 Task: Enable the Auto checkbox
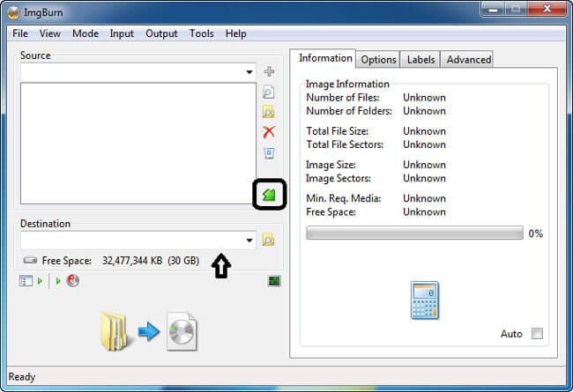537,334
